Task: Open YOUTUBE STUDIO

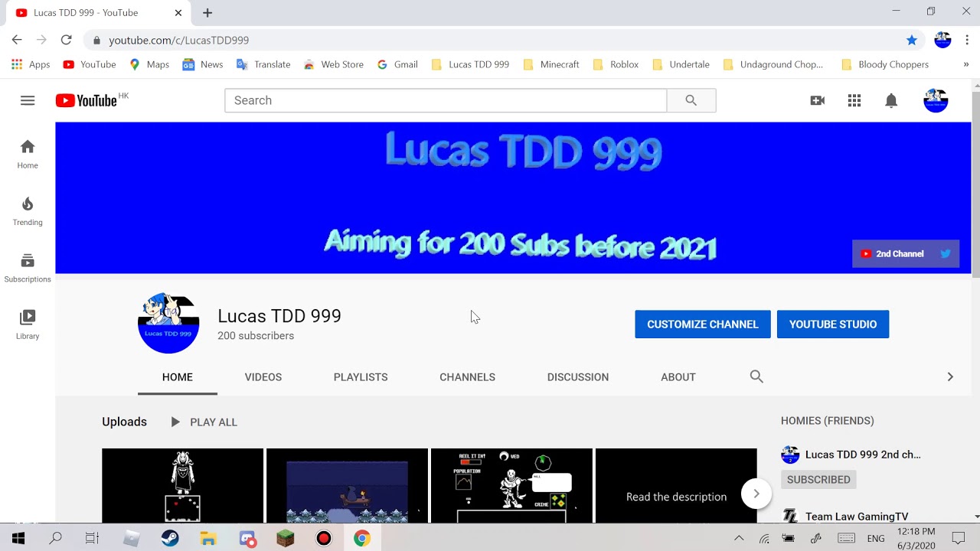Action: pos(833,324)
